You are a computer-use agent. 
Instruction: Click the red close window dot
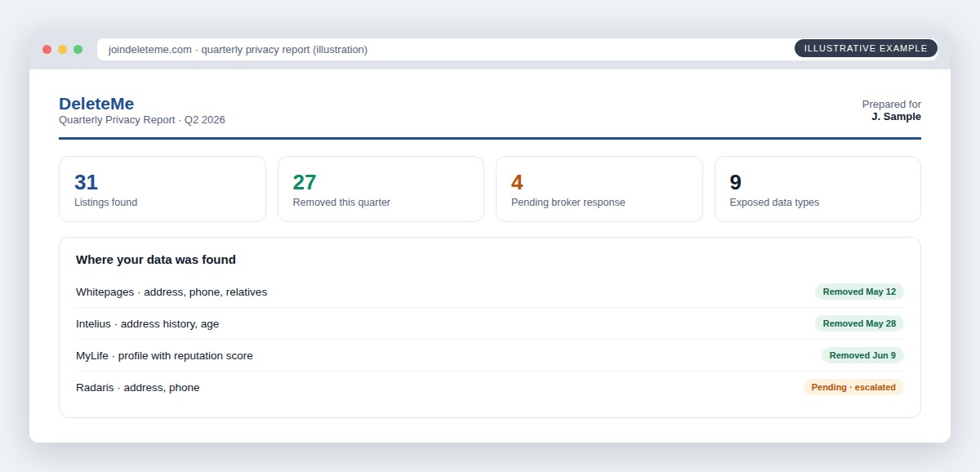coord(47,50)
